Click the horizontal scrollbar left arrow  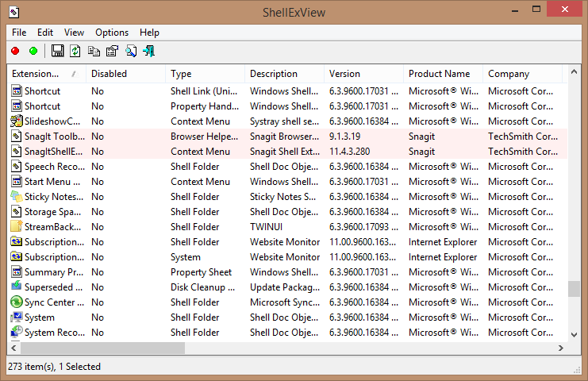(13, 348)
